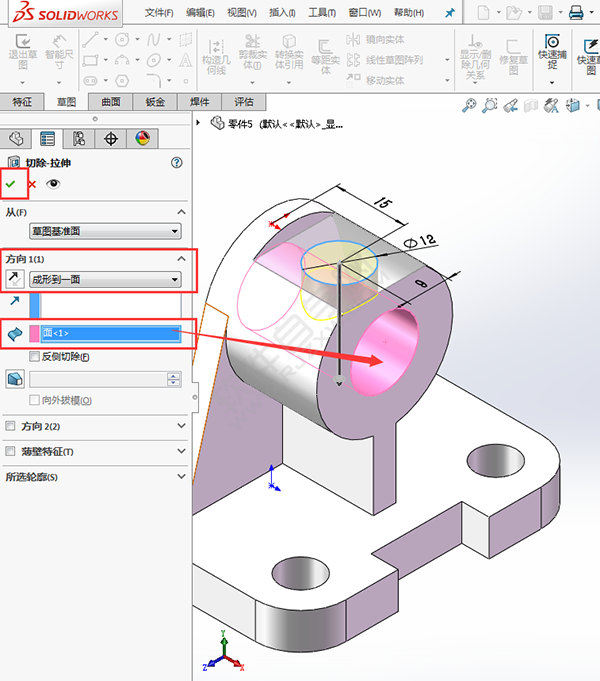Screen dimensions: 600x681
Task: Click the blue direction selection box
Action: click(105, 305)
